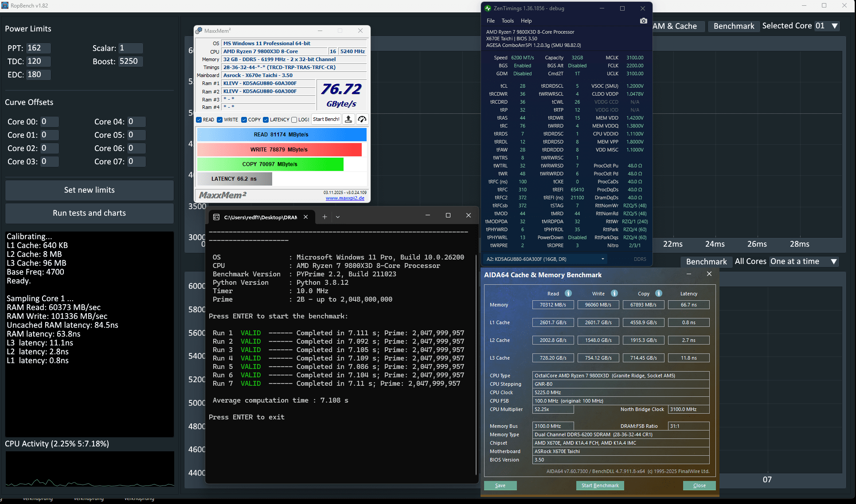Screen dimensions: 856x504
Task: Expand ZenTimings memory module selector
Action: (602, 259)
